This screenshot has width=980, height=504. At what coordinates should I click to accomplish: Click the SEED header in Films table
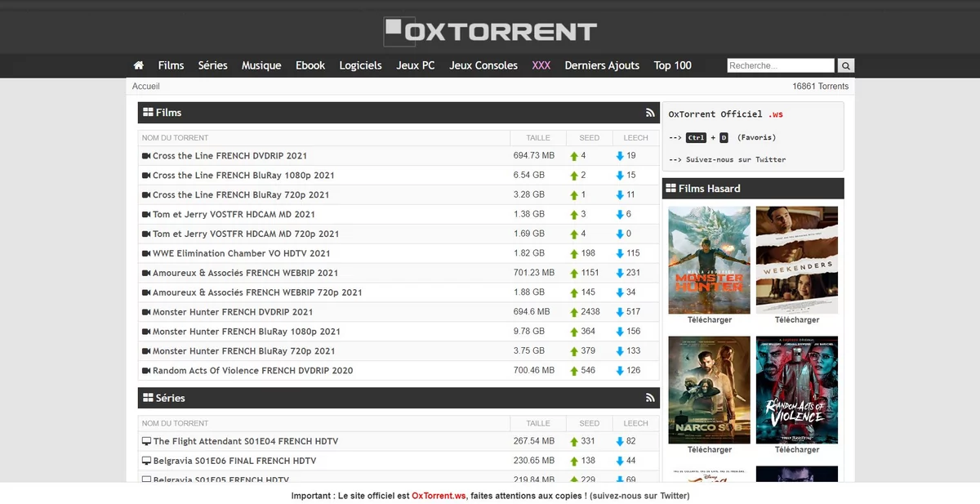tap(589, 138)
